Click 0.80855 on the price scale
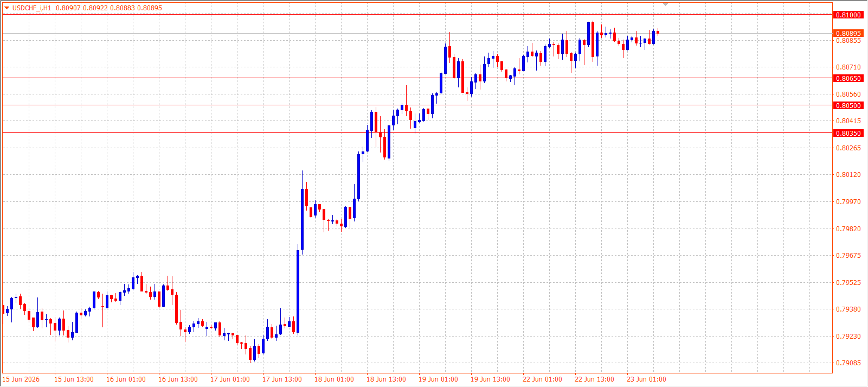Screen dimensions: 868x387 pyautogui.click(x=848, y=41)
